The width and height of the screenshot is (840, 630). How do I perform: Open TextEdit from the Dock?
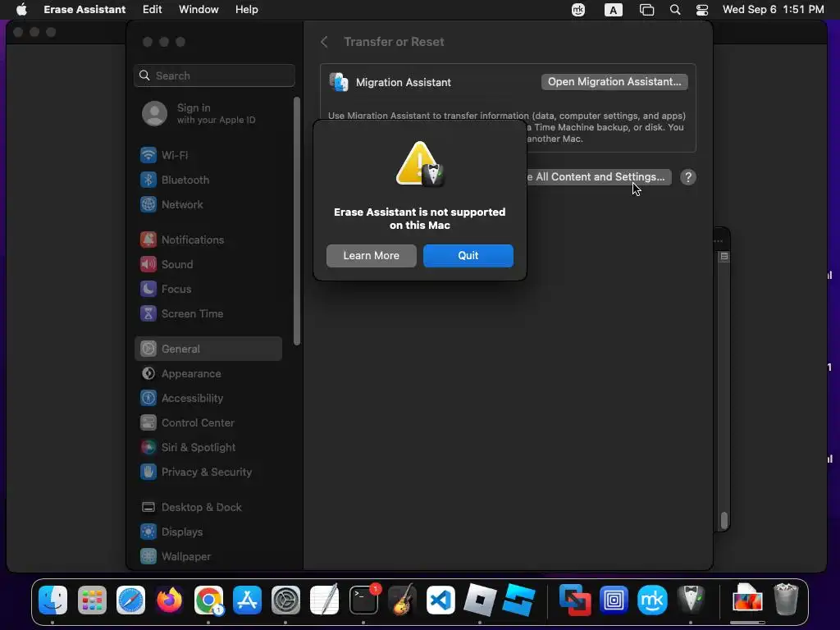(325, 600)
